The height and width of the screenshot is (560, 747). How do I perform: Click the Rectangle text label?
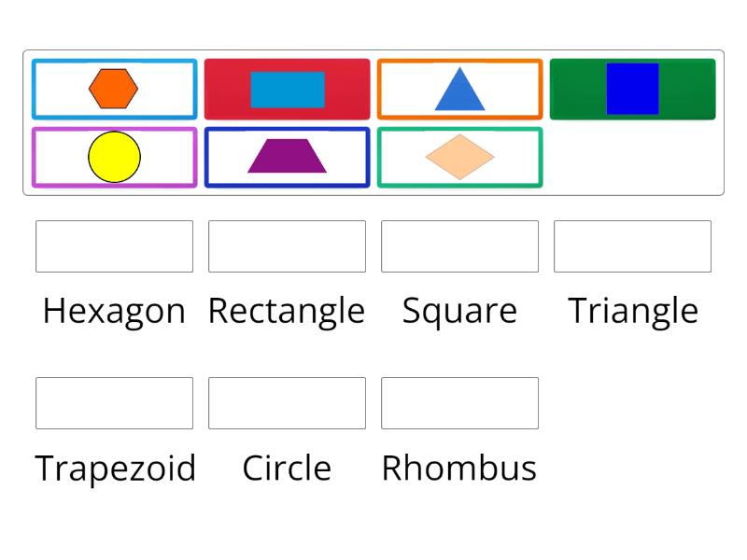click(x=287, y=311)
